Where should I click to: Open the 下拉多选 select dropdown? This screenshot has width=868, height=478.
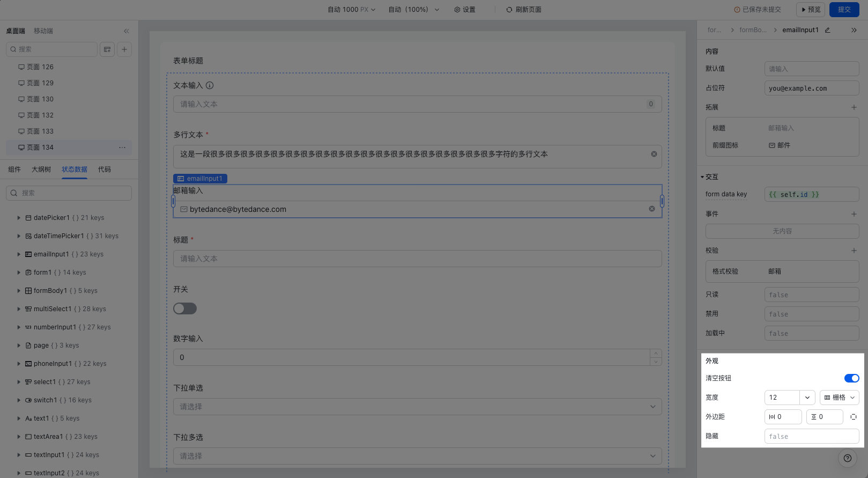(417, 456)
